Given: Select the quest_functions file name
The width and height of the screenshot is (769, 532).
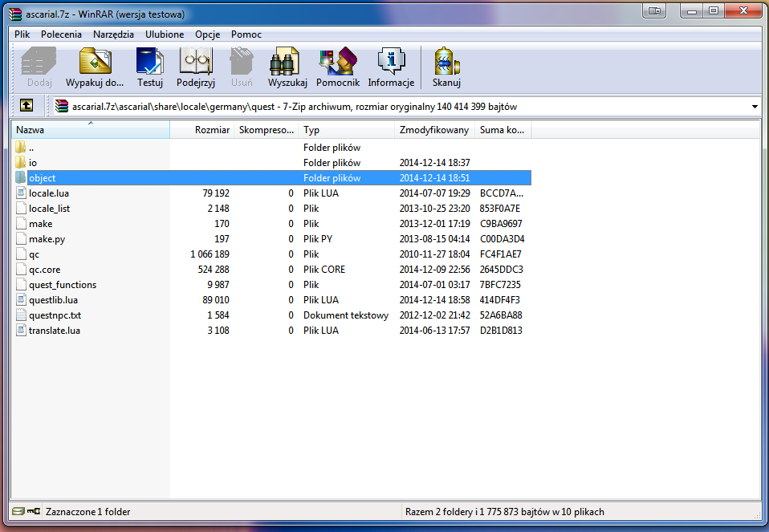Looking at the screenshot, I should tap(63, 284).
